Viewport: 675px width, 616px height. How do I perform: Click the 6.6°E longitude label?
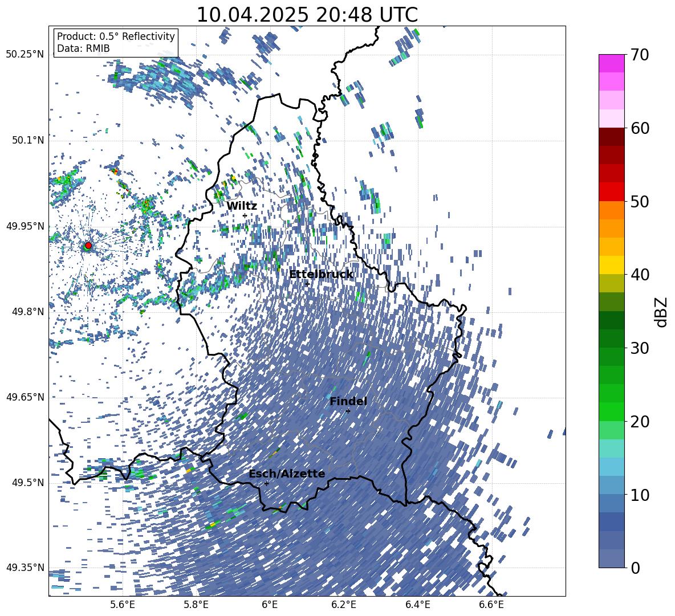491,605
